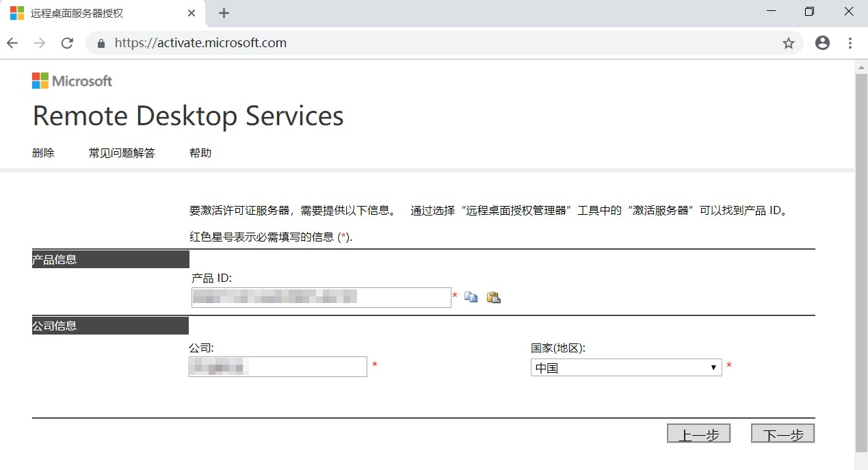Click the address bar URL
The image size is (868, 470).
point(200,43)
